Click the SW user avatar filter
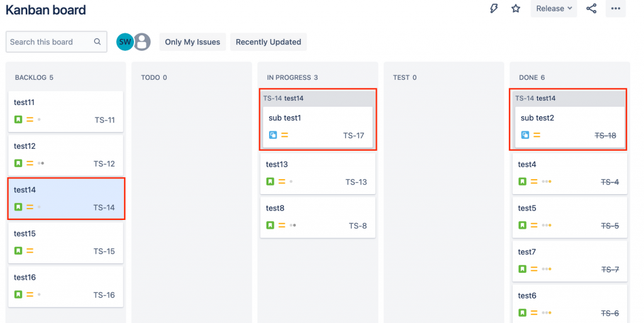This screenshot has height=323, width=644. [x=125, y=42]
